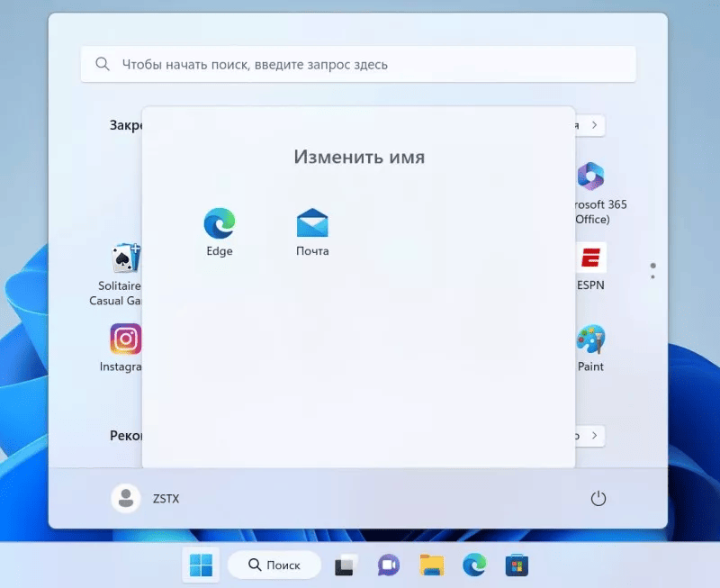Open Microsoft Store from taskbar
Screen dimensions: 720x588
[x=517, y=565]
